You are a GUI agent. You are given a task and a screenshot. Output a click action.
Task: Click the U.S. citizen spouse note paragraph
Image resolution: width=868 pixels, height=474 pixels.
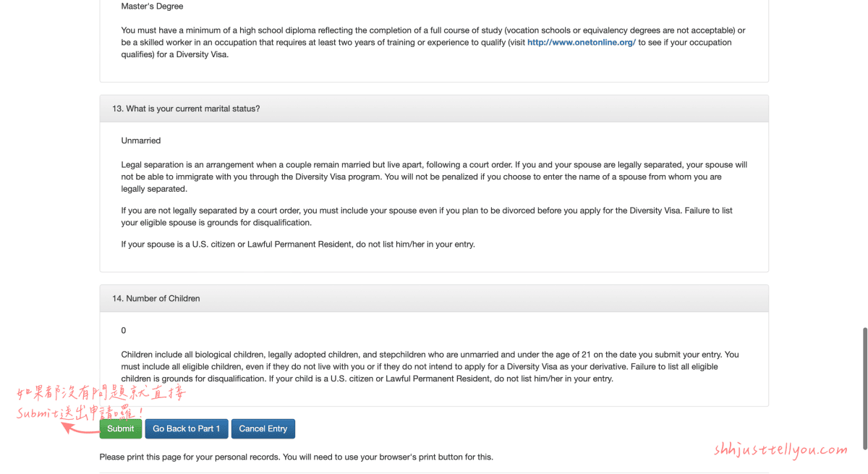tap(298, 245)
